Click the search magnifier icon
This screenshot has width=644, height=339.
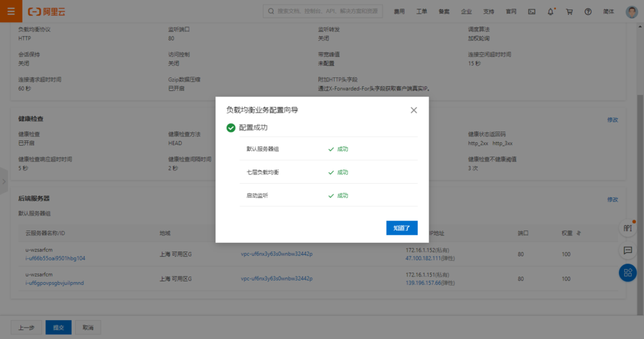click(x=271, y=11)
